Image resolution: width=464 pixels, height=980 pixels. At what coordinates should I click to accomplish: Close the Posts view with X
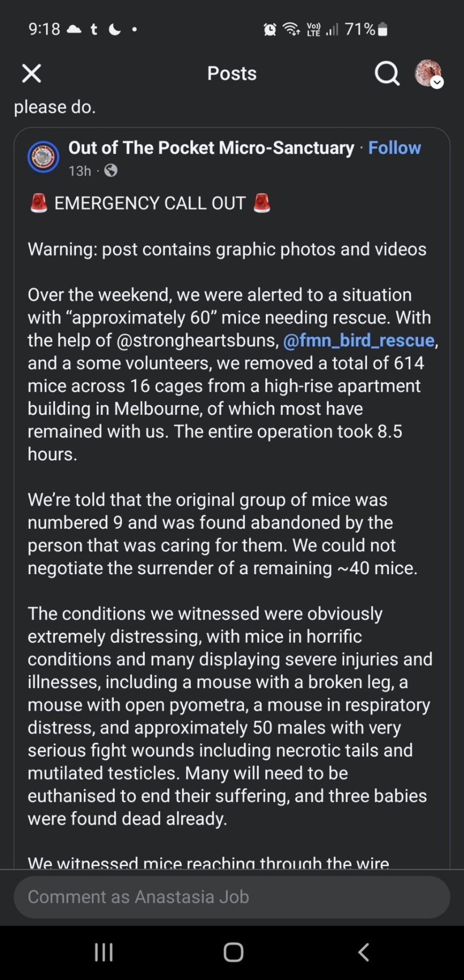[x=32, y=73]
